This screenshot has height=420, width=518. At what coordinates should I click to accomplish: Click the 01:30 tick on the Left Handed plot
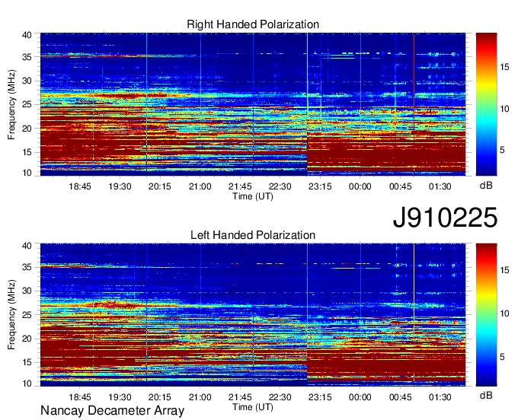point(440,397)
